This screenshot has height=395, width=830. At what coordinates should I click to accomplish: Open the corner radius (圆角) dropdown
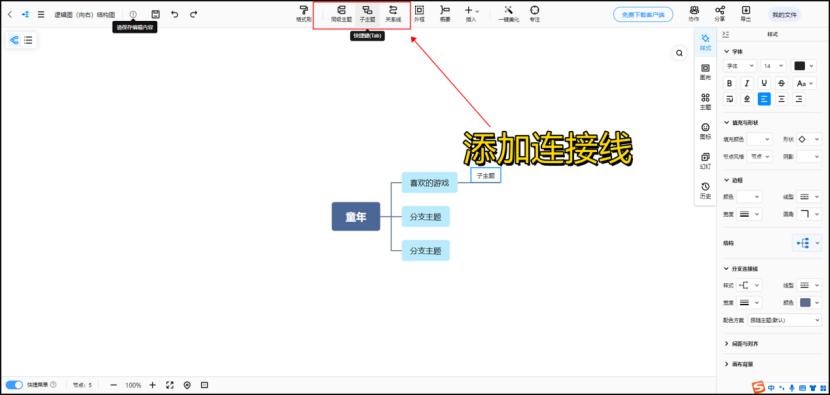(808, 214)
